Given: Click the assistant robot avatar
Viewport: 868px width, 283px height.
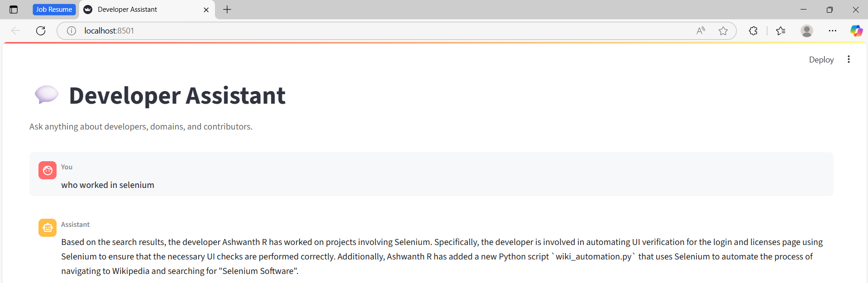Looking at the screenshot, I should [48, 228].
